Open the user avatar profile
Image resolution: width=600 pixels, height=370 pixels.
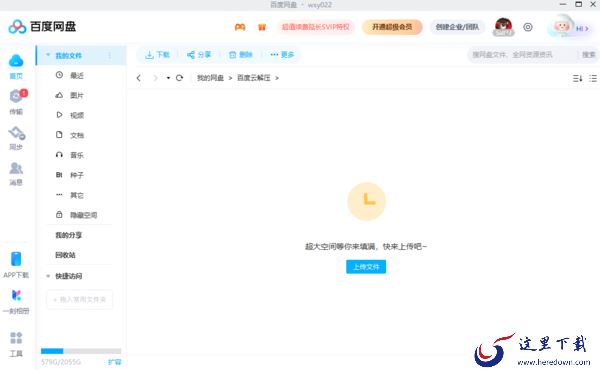(503, 27)
